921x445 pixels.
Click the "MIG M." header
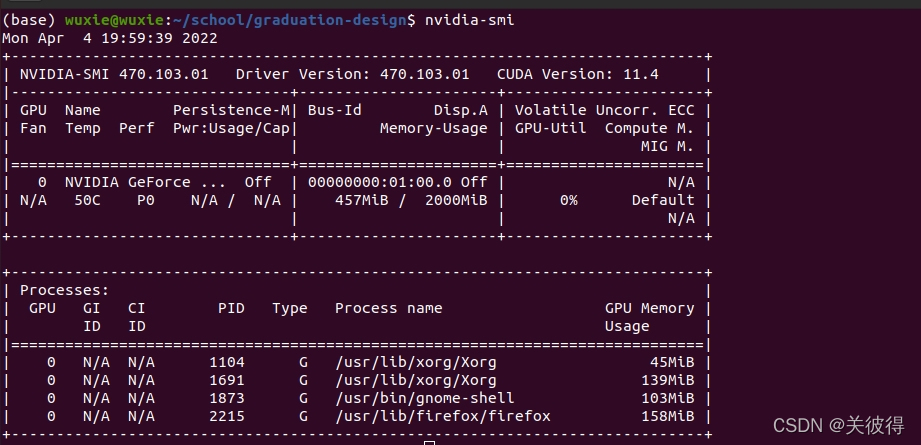(667, 147)
